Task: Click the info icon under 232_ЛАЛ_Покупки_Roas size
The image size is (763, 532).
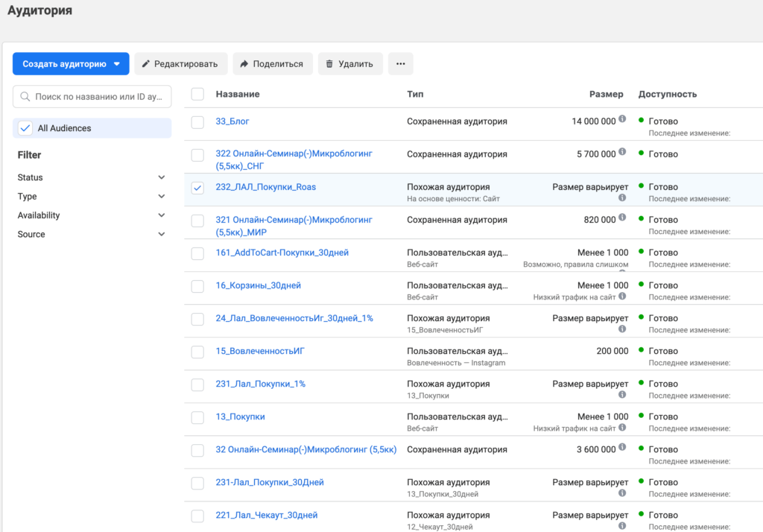Action: [x=622, y=198]
